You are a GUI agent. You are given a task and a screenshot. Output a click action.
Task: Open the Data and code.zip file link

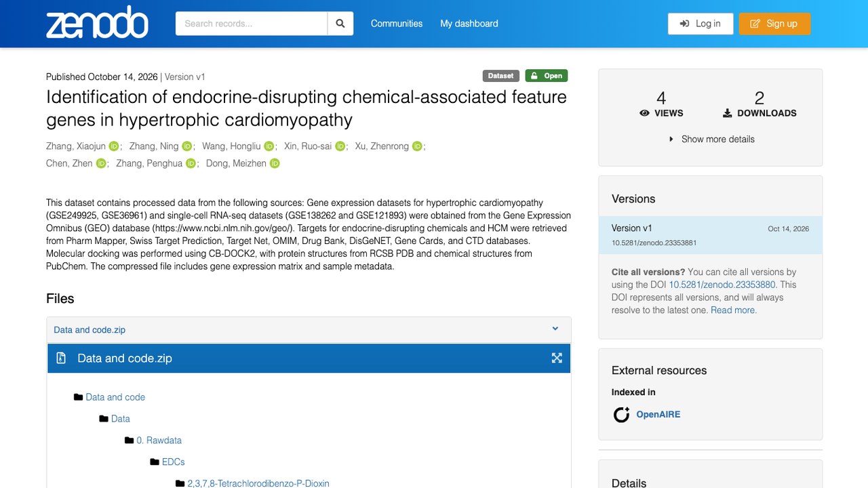[90, 330]
